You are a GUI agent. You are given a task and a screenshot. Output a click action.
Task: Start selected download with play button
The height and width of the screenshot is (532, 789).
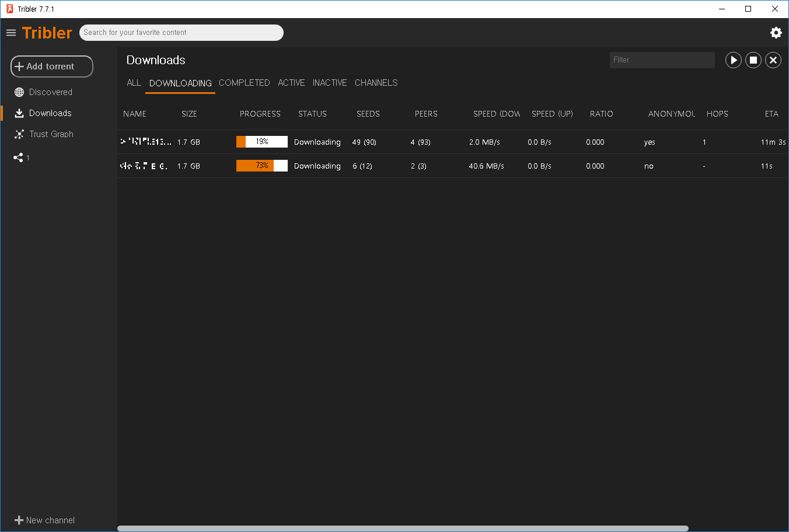coord(734,60)
